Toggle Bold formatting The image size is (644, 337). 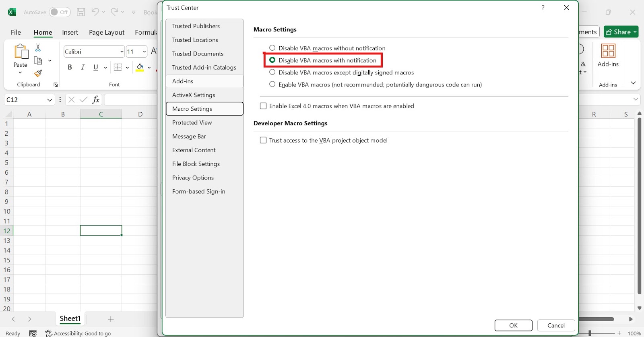70,67
